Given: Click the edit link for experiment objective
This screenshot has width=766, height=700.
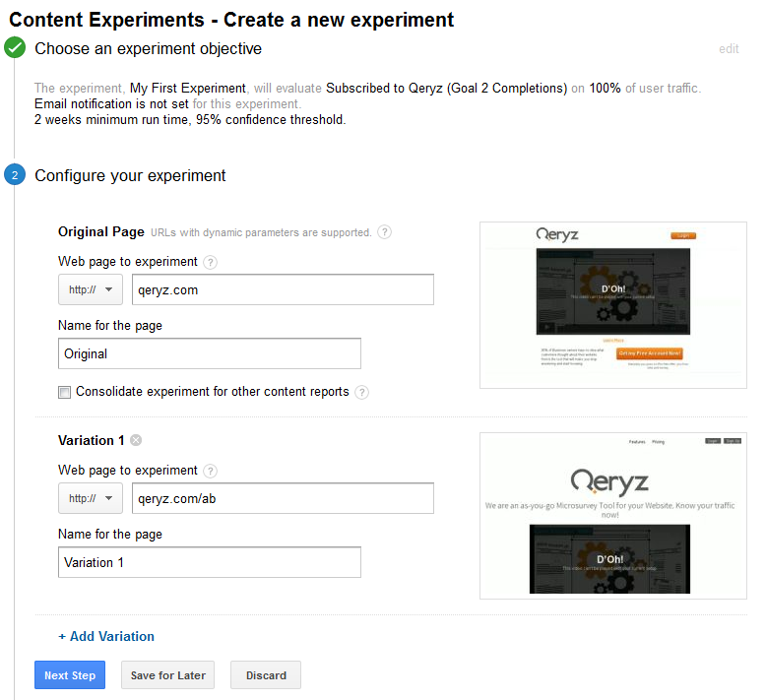Looking at the screenshot, I should (x=729, y=49).
